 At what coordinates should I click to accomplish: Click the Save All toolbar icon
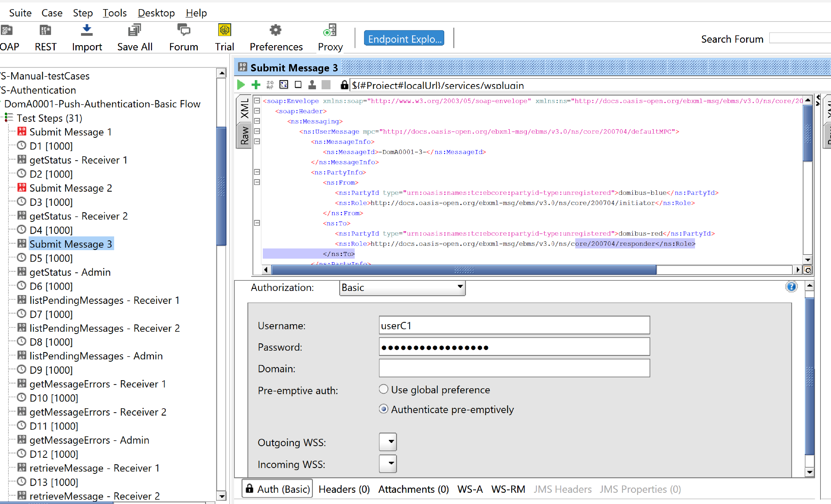point(135,38)
